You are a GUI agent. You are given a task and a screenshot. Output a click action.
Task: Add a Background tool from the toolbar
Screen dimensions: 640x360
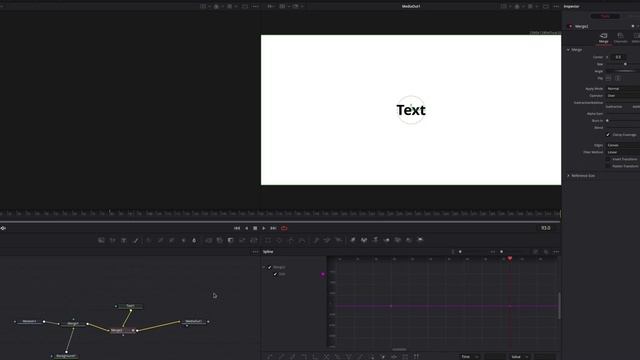[x=101, y=240]
